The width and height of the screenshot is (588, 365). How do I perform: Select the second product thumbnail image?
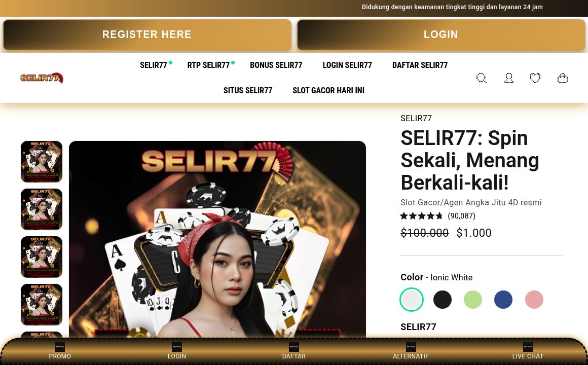42,209
